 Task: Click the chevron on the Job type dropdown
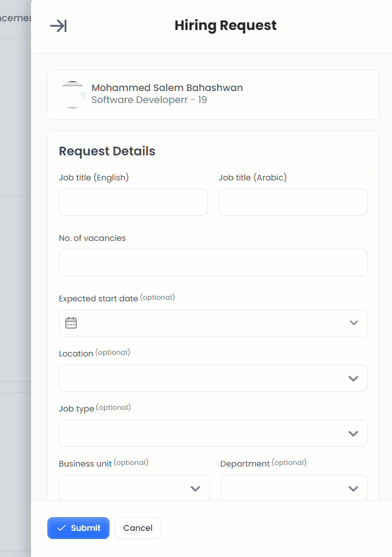point(353,433)
